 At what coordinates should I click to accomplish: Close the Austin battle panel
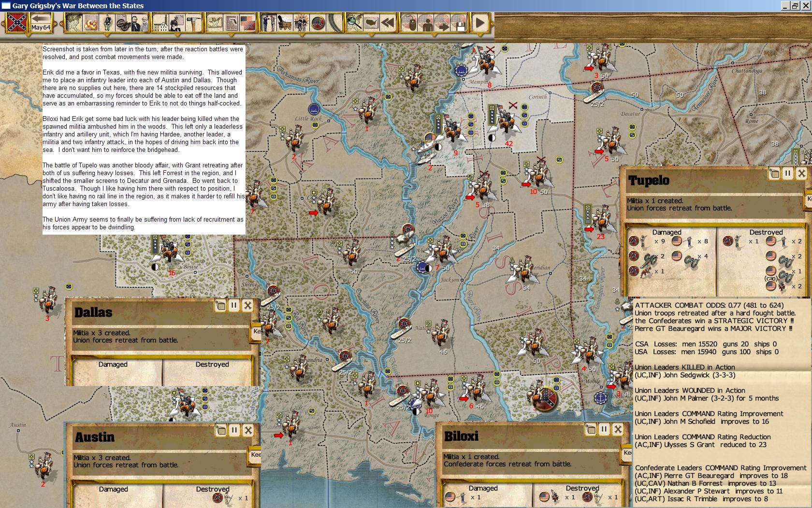click(x=248, y=430)
